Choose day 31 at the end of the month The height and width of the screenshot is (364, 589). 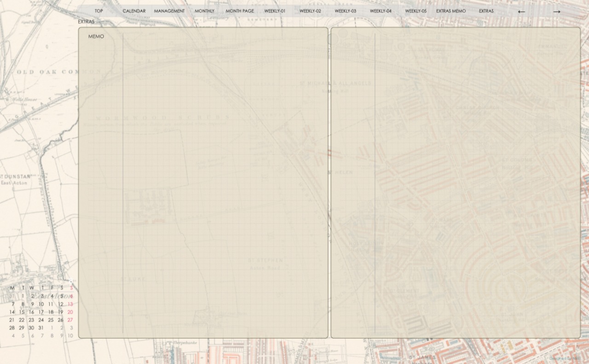tap(41, 328)
